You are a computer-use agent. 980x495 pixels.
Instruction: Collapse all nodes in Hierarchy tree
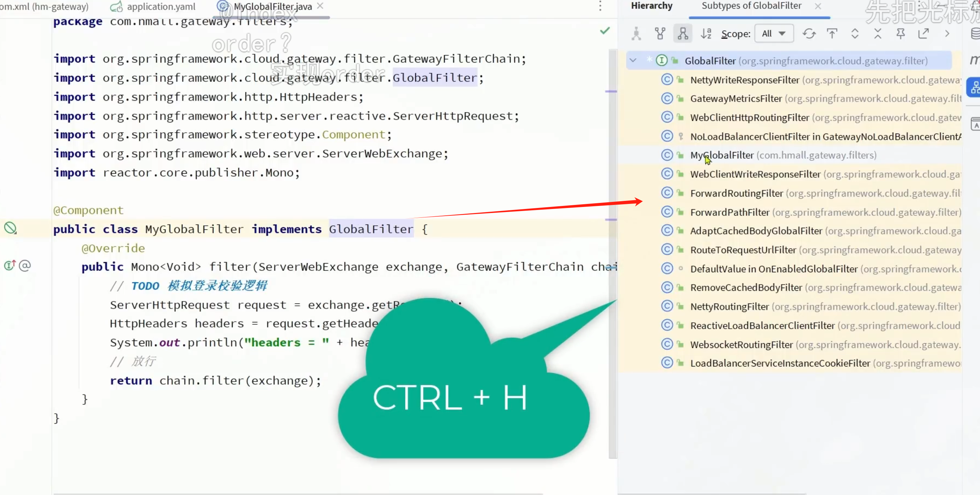coord(878,34)
